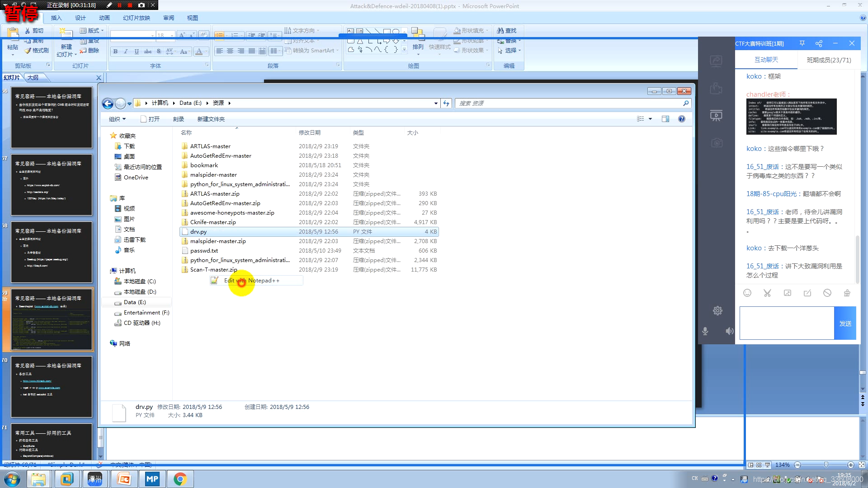Viewport: 868px width, 488px height.
Task: Pin the classroom window with pushpin icon
Action: 802,43
